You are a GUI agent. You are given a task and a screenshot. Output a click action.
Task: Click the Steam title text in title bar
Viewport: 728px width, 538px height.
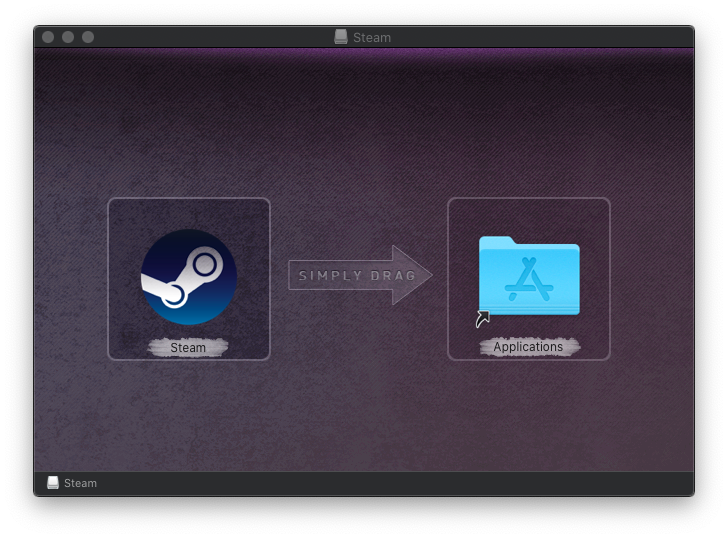372,38
